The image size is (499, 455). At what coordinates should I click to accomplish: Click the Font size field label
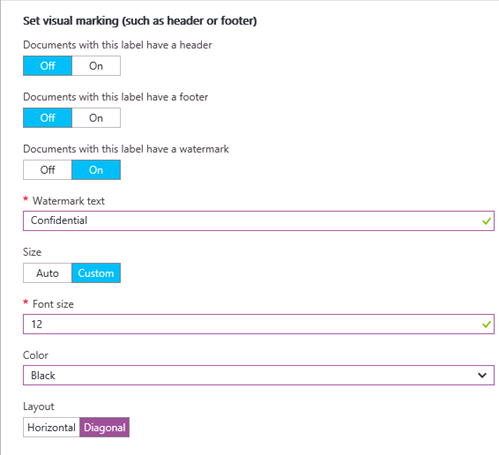tap(53, 304)
